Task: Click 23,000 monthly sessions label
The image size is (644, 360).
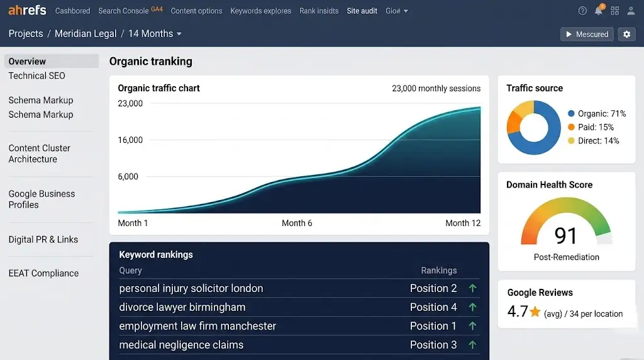Action: coord(436,88)
